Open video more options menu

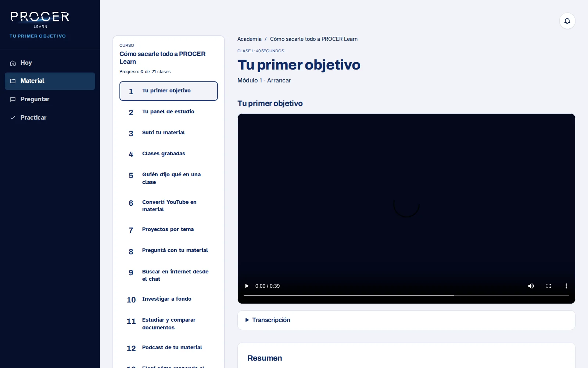point(566,286)
